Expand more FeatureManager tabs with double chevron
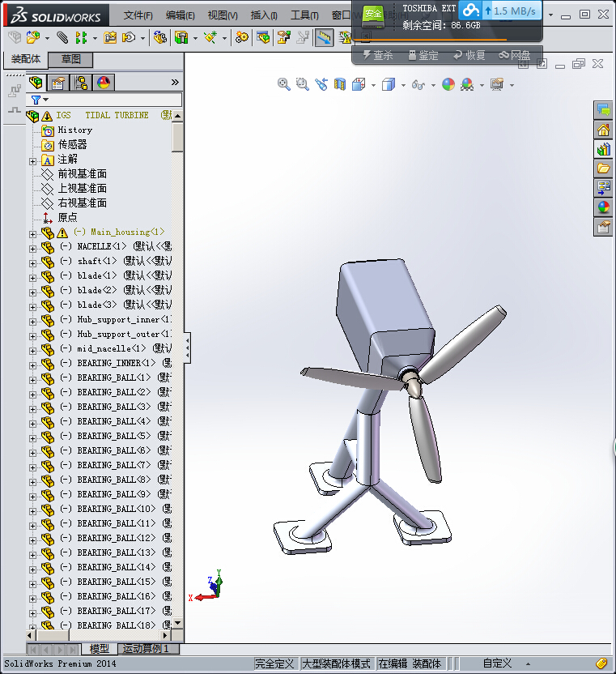616x674 pixels. point(175,82)
